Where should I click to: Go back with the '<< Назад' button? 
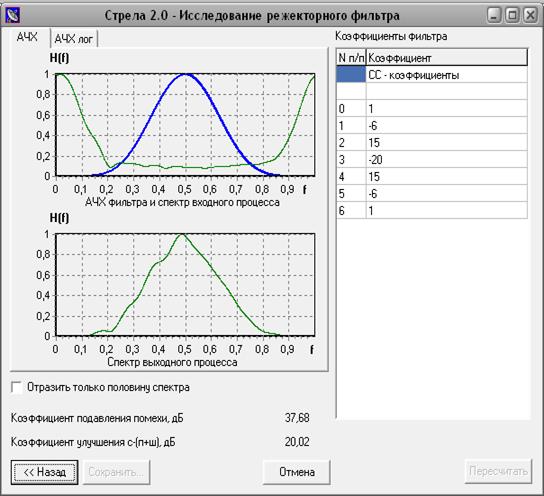tap(44, 472)
